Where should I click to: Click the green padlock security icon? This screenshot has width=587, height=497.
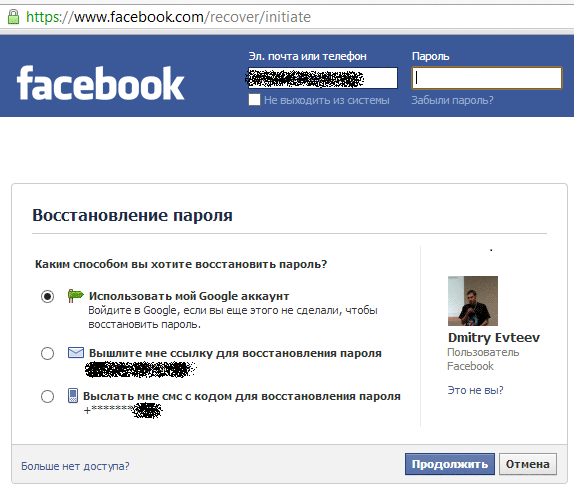[13, 17]
